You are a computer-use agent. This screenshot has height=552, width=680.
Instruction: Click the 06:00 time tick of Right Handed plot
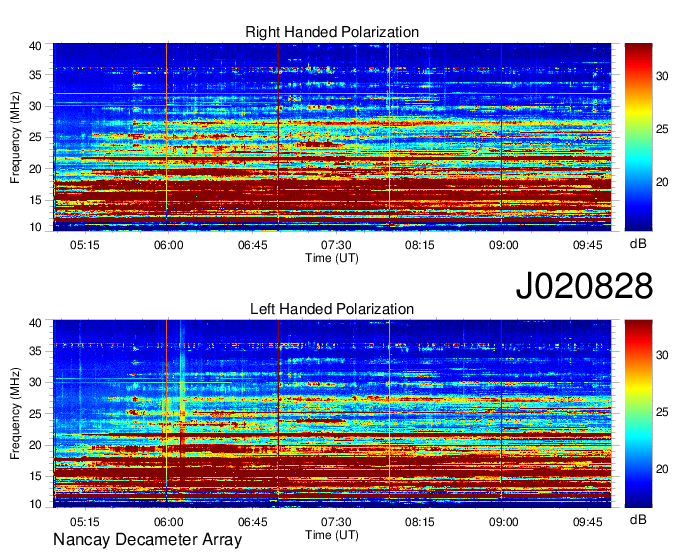[x=169, y=245]
